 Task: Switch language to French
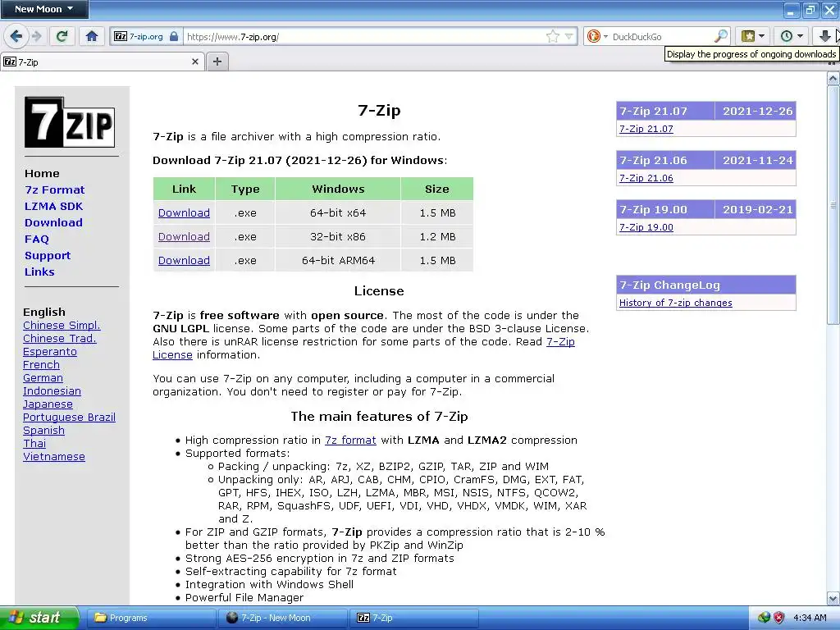click(41, 365)
